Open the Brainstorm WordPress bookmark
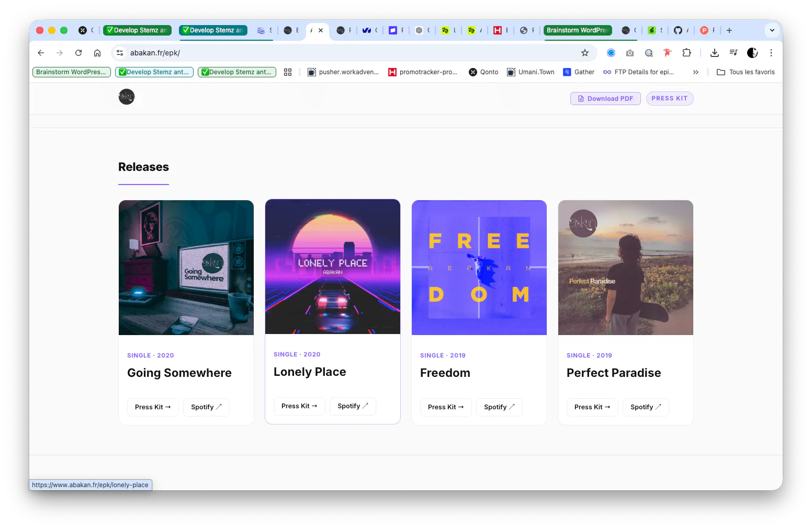The height and width of the screenshot is (529, 812). coord(72,72)
